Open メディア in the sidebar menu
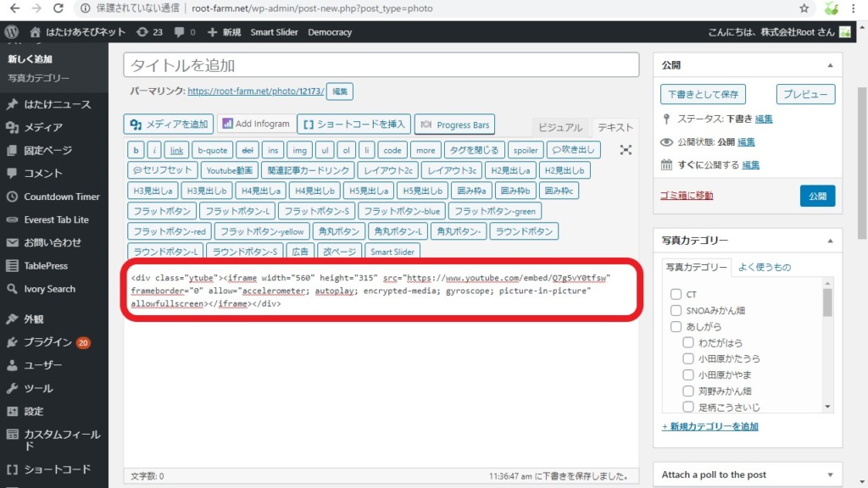 pyautogui.click(x=42, y=127)
